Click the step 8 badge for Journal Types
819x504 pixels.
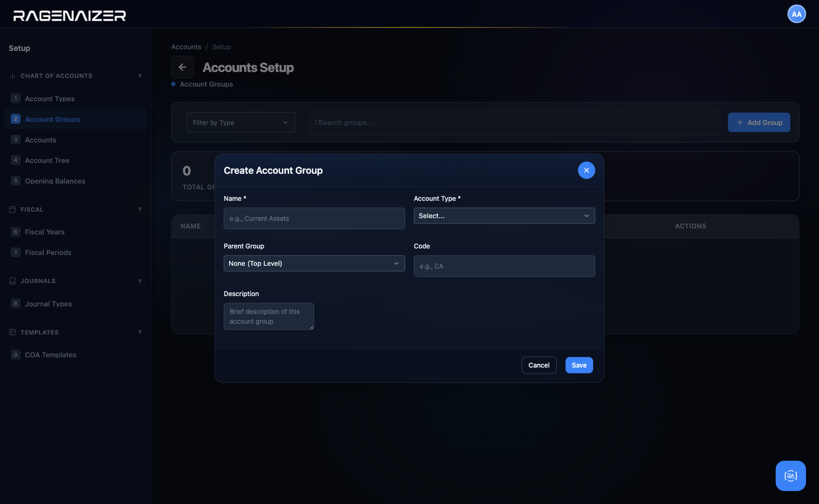pos(16,304)
